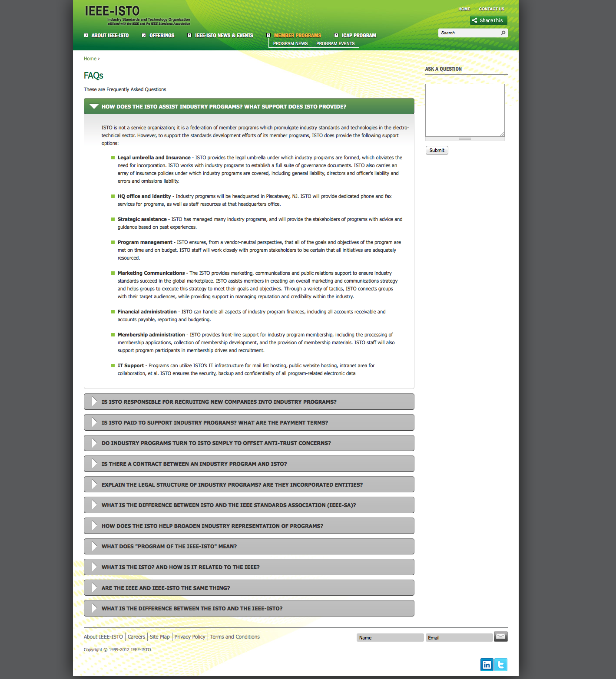Click the ShareThis button
Viewport: 616px width, 679px height.
coord(488,20)
